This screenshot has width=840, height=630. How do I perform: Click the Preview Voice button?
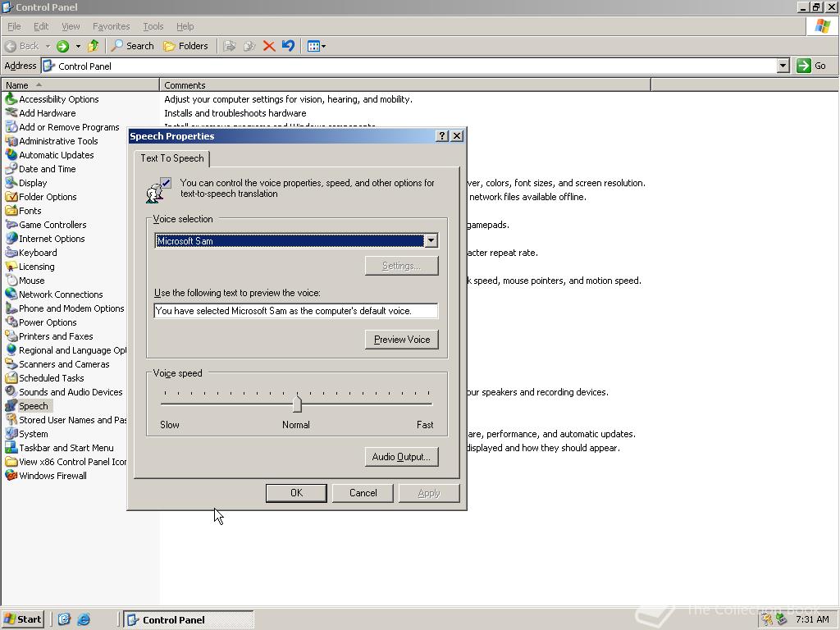402,339
